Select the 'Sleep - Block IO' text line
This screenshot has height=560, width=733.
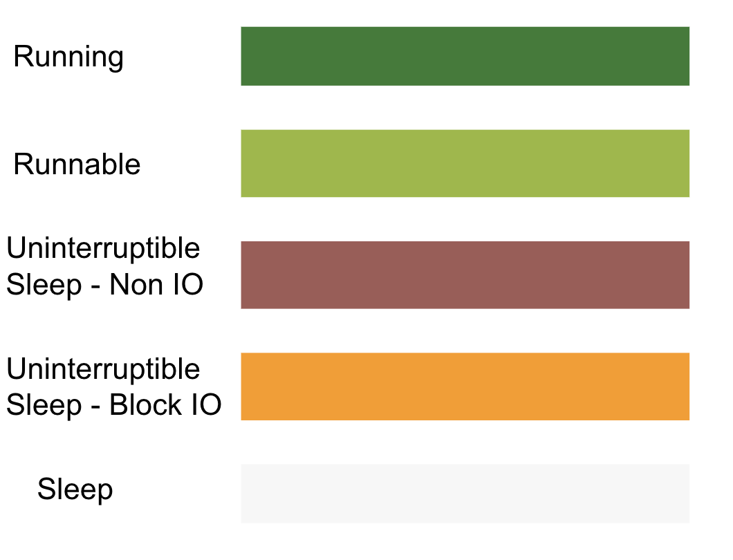[x=113, y=405]
